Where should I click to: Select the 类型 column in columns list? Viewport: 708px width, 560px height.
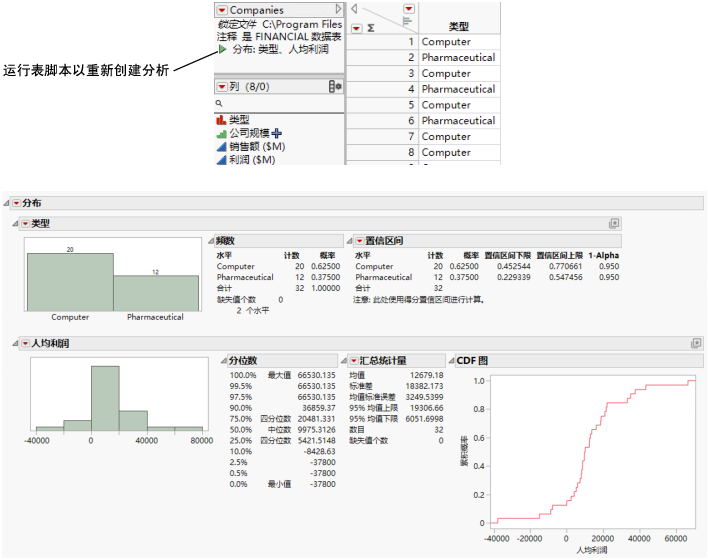tap(239, 120)
